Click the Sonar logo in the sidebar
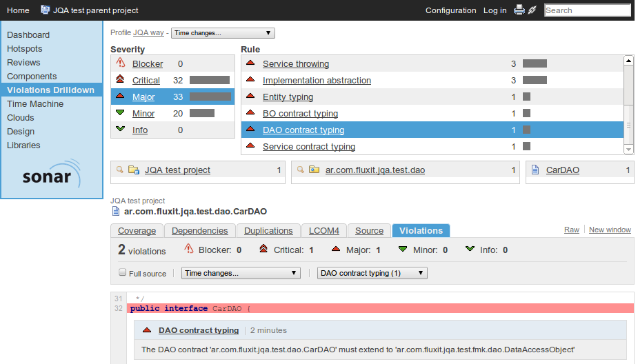The width and height of the screenshot is (638, 364). (52, 174)
